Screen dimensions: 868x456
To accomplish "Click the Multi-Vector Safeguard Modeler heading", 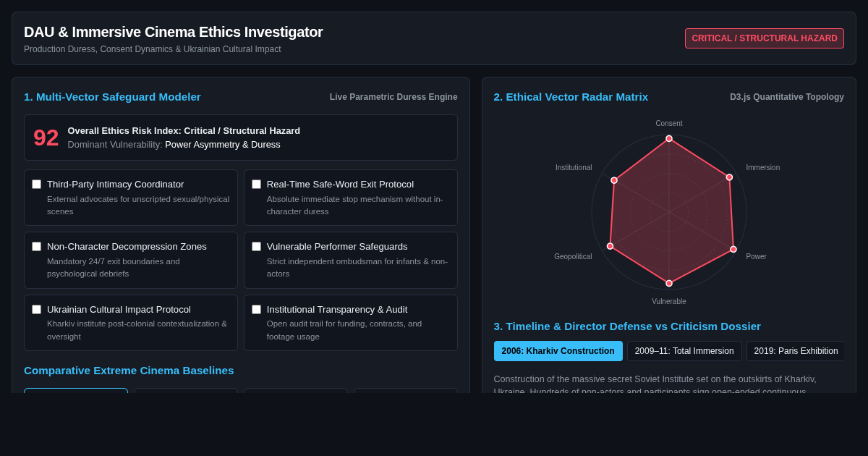I will point(112,97).
